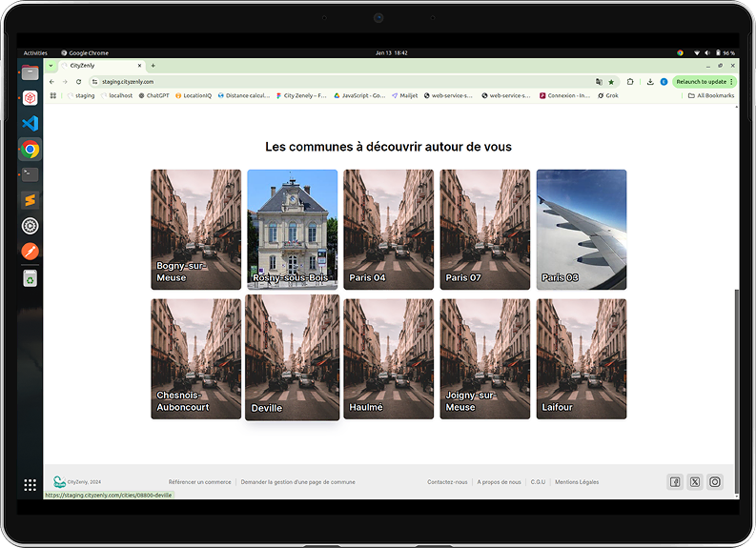Open the C.G.U footer link
Screen dimensions: 756x548
[538, 482]
